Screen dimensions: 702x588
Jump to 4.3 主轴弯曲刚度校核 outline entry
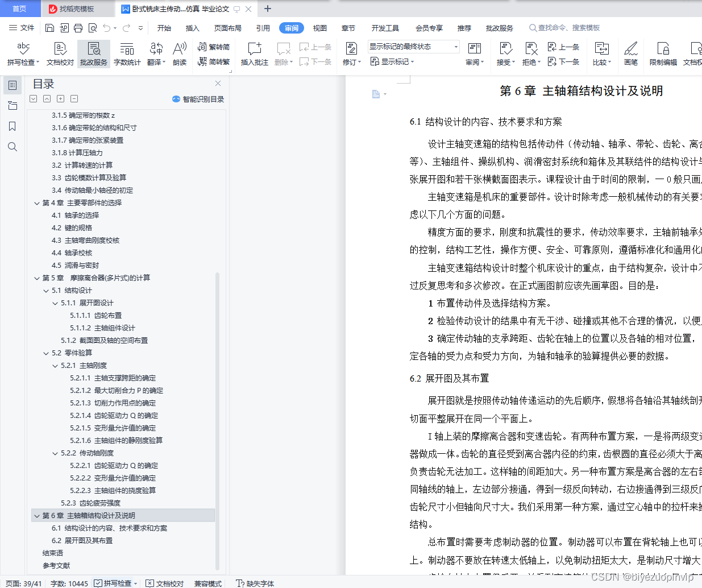(86, 241)
